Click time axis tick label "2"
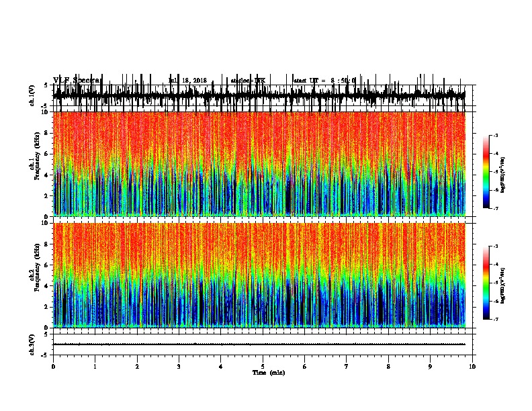Screen dimensions: 532x411 pyautogui.click(x=137, y=367)
